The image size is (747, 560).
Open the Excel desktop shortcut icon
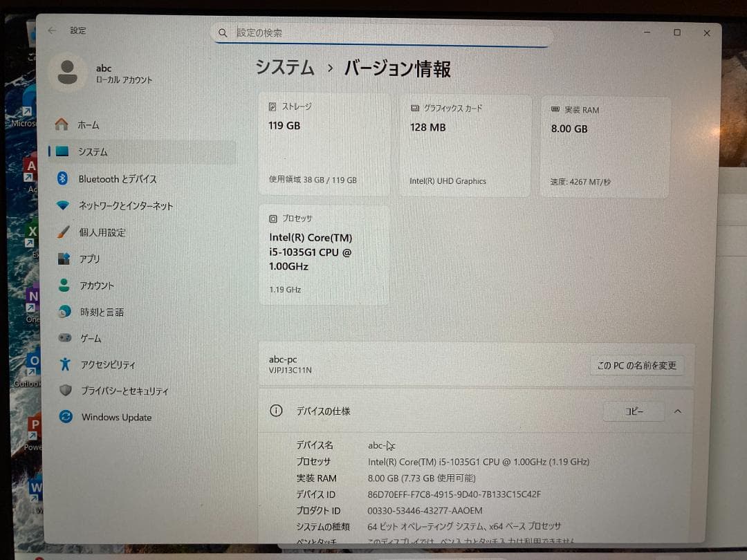[31, 236]
